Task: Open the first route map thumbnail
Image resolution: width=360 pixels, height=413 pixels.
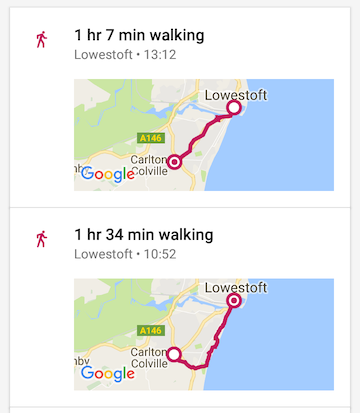Action: pyautogui.click(x=204, y=135)
